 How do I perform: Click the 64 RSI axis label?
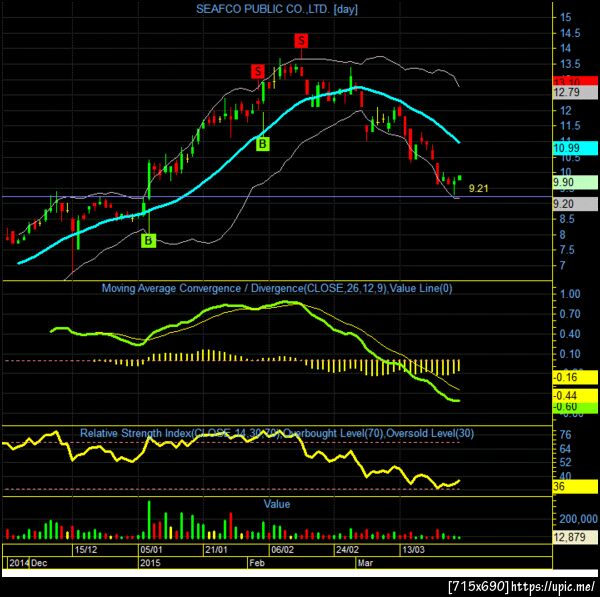coord(565,449)
